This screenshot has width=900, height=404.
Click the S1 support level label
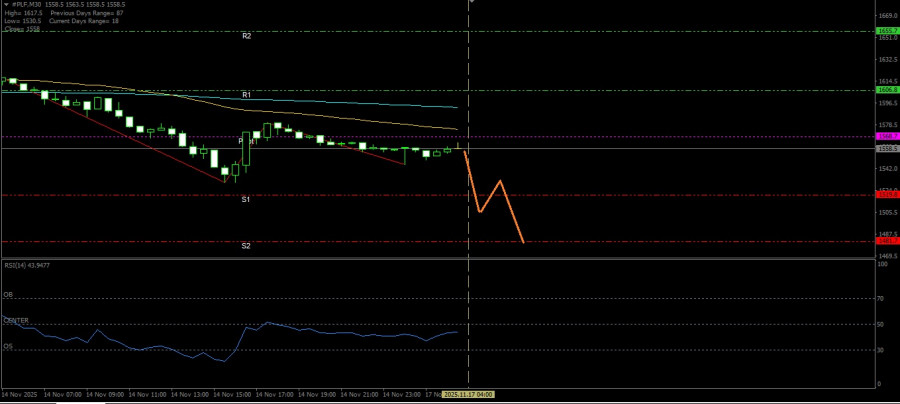(x=246, y=200)
